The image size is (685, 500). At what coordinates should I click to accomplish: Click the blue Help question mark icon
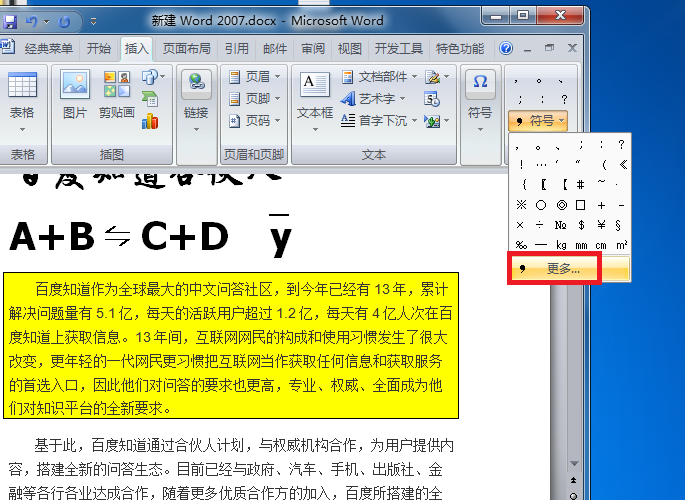[506, 48]
